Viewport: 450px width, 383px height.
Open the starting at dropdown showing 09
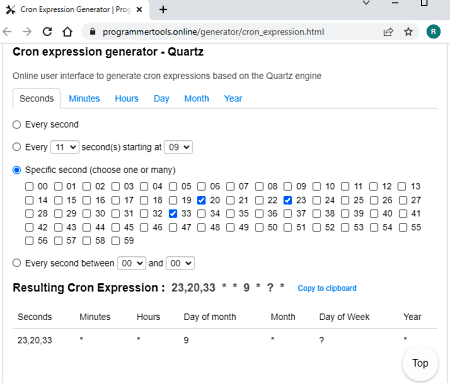[x=178, y=147]
